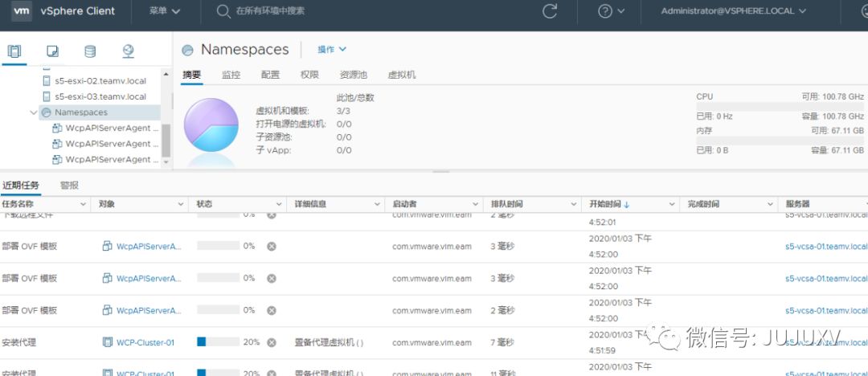Click the search field 在所有环境中搜索
868x376 pixels.
(x=270, y=11)
